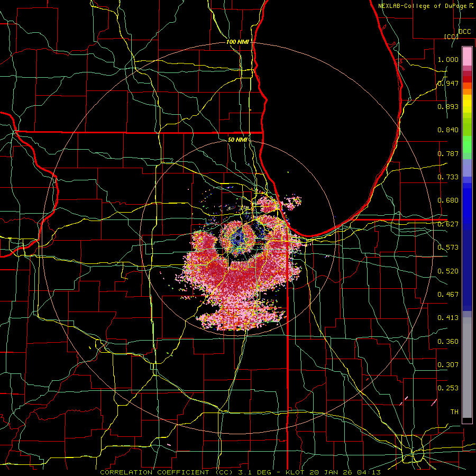
Task: Click the gray segment of the color bar
Action: click(x=467, y=368)
